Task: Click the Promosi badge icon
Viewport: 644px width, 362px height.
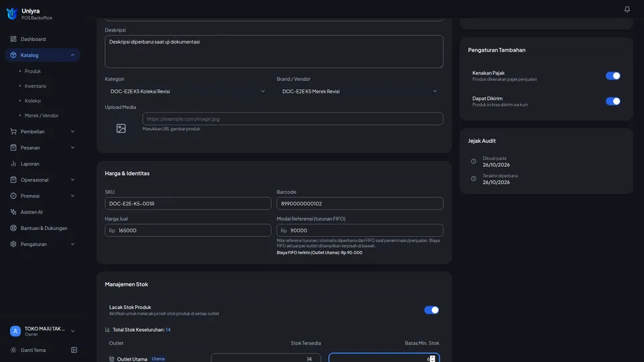Action: [x=13, y=196]
